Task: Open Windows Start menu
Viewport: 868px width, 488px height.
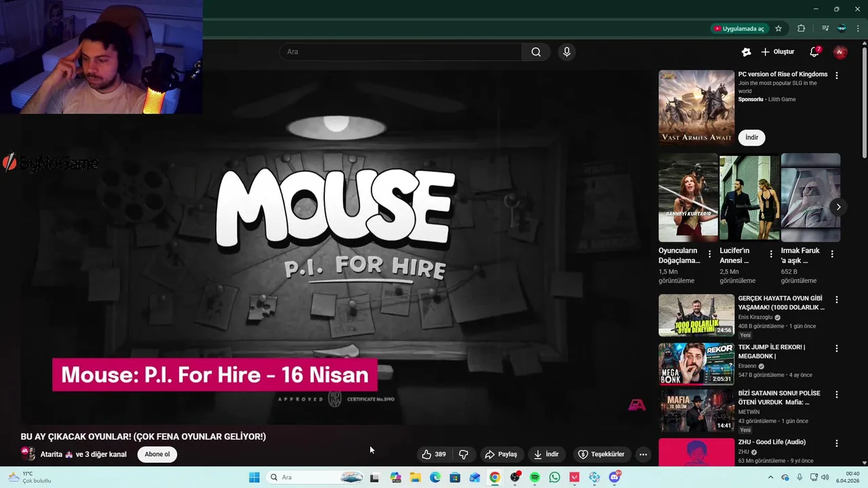Action: point(254,477)
